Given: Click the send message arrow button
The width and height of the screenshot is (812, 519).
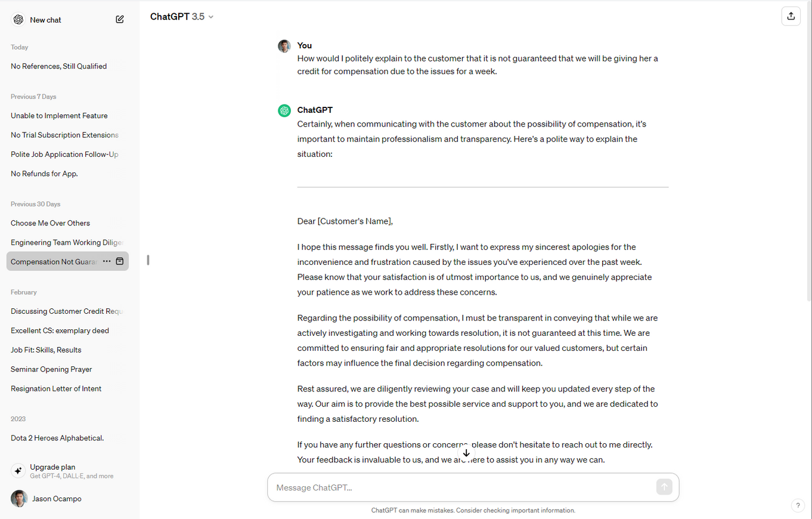Looking at the screenshot, I should [664, 487].
